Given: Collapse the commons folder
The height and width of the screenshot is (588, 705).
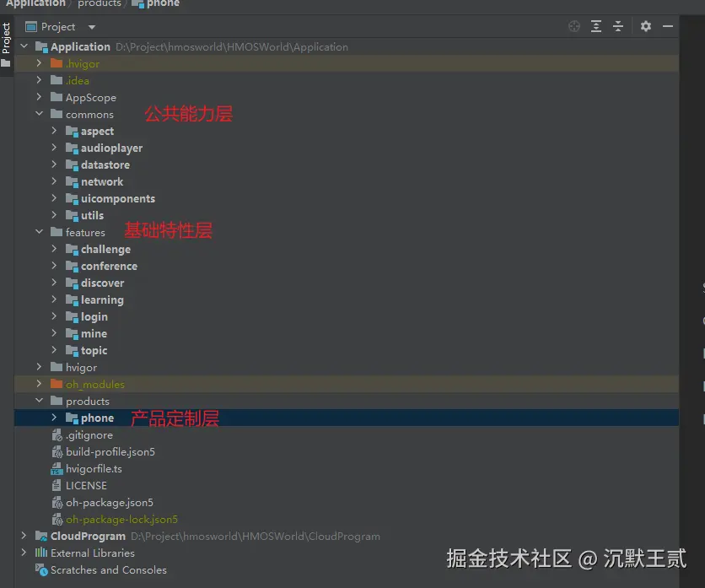Looking at the screenshot, I should point(39,114).
